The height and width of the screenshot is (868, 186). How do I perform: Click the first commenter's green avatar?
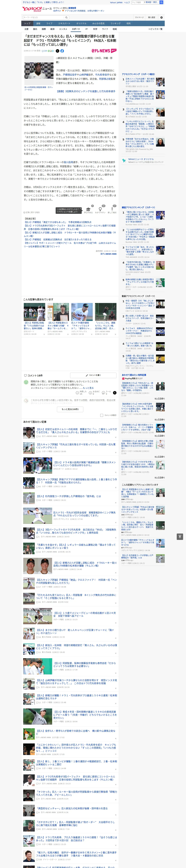tap(26, 382)
